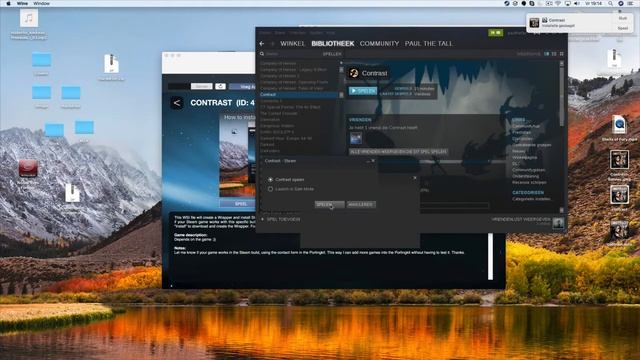Click the Steam library search magnifier icon

(x=262, y=54)
